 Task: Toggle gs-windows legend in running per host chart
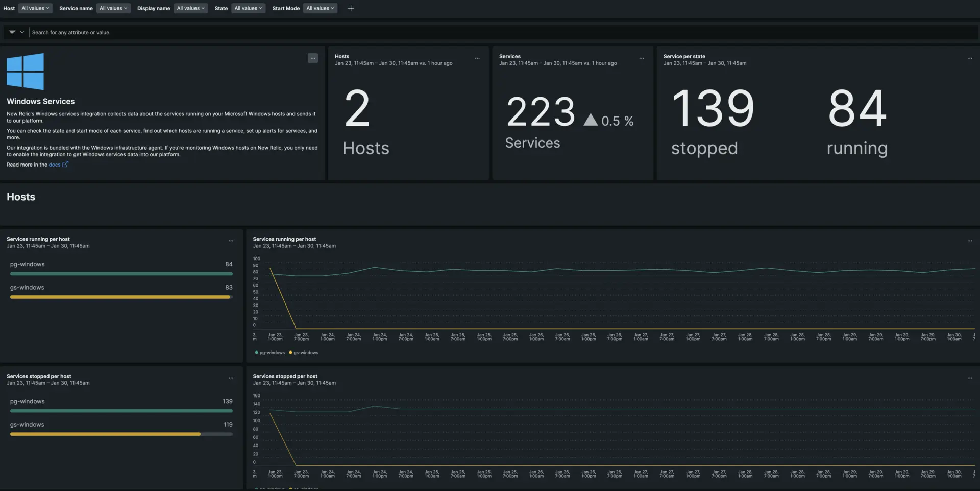305,353
